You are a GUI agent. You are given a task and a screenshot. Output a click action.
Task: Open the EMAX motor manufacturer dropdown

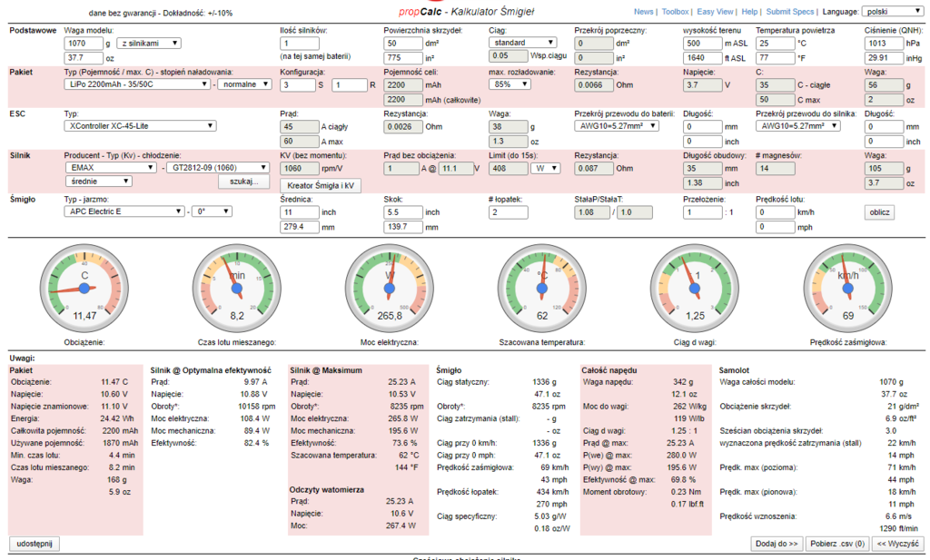coord(111,168)
